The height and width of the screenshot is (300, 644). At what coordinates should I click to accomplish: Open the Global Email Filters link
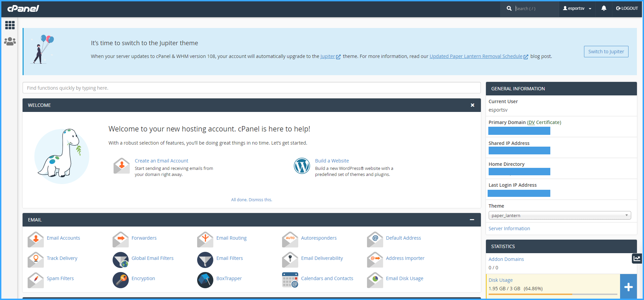tap(152, 258)
